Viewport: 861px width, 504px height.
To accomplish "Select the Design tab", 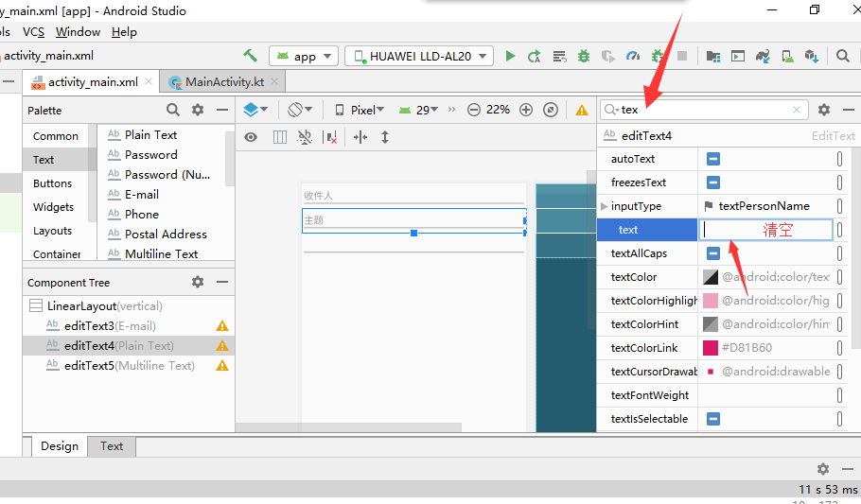I will (60, 446).
